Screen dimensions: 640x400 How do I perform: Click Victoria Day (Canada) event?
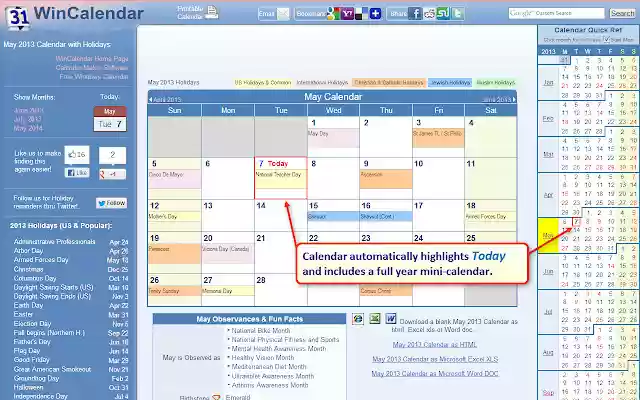pyautogui.click(x=228, y=254)
